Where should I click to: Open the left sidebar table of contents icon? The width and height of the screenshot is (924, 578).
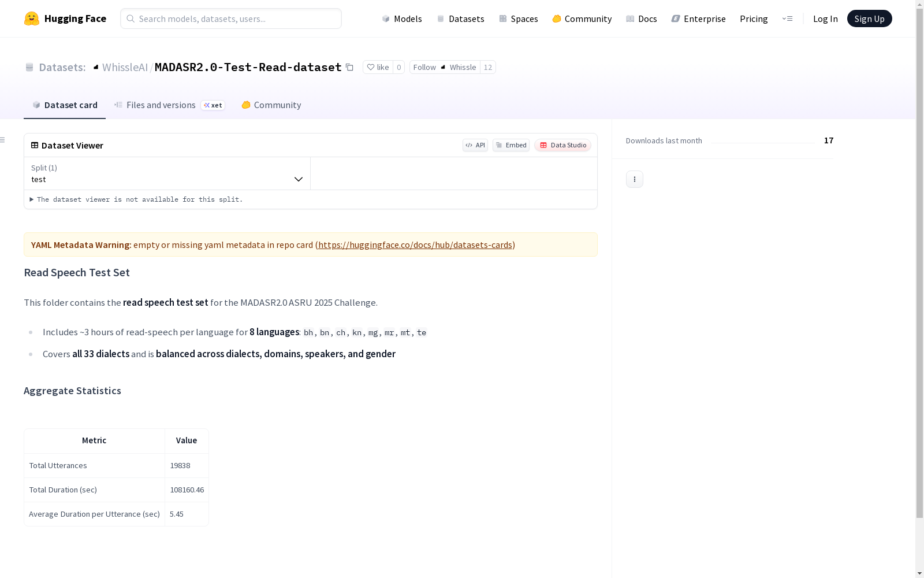(3, 140)
